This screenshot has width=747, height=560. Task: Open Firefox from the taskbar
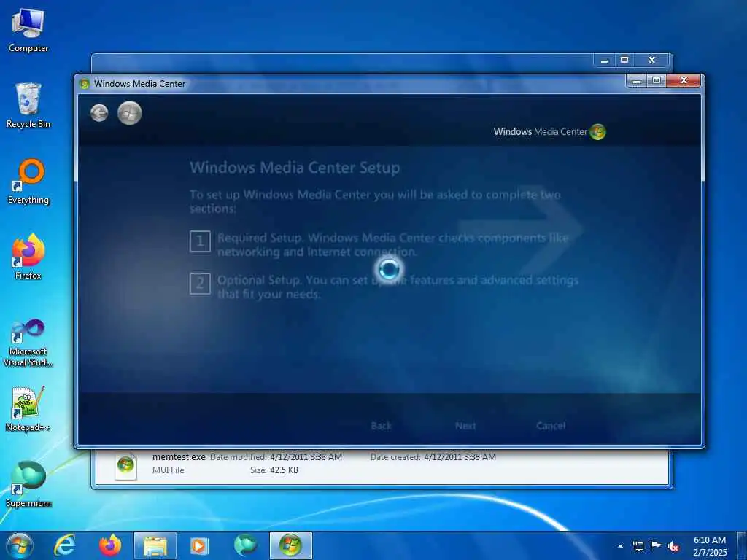pos(110,545)
